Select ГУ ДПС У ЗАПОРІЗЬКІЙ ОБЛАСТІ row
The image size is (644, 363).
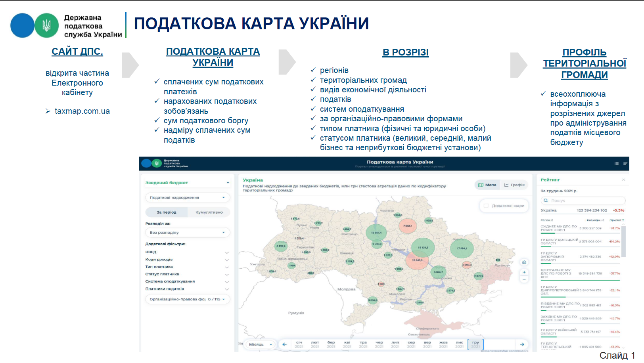580,257
